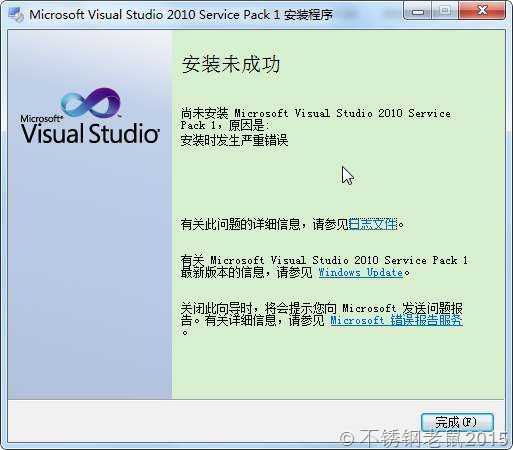The width and height of the screenshot is (513, 450).
Task: Open the Windows Update link
Action: pos(361,273)
